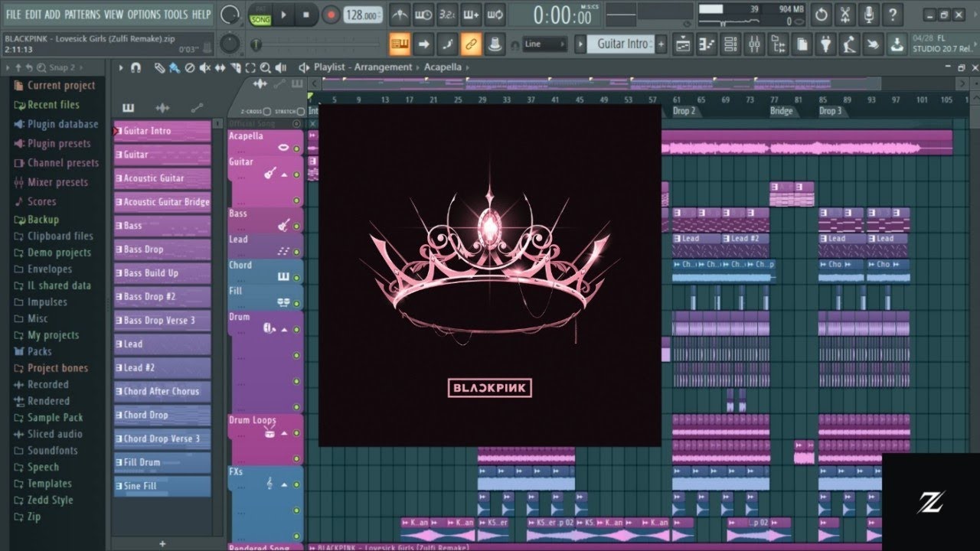This screenshot has height=551, width=980.
Task: Mute the FXs track green light
Action: pyautogui.click(x=296, y=484)
